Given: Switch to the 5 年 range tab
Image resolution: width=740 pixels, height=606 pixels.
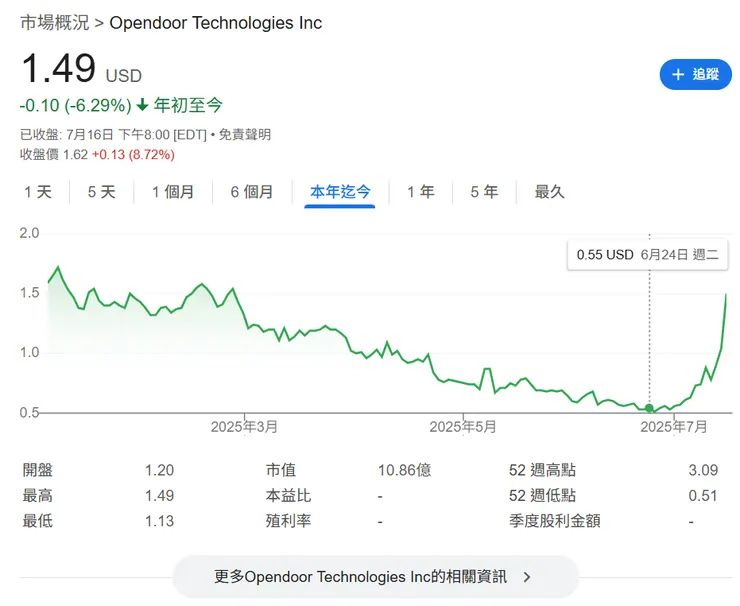Looking at the screenshot, I should tap(484, 192).
